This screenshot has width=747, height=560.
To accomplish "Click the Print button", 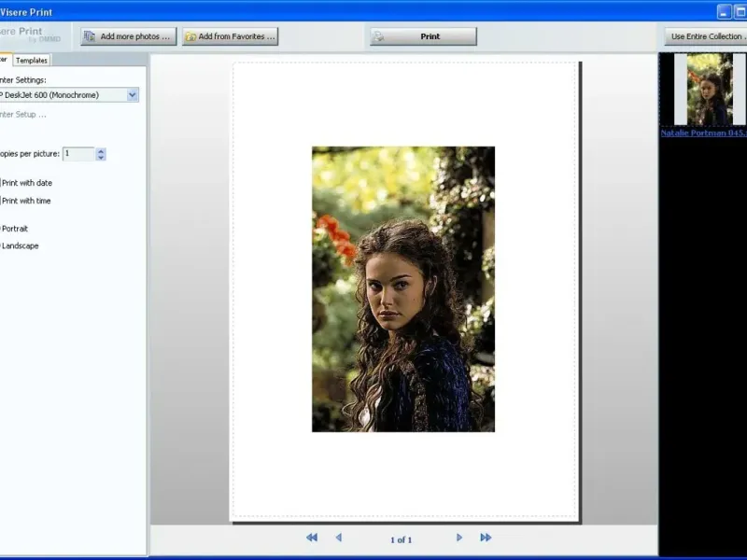I will (x=424, y=36).
